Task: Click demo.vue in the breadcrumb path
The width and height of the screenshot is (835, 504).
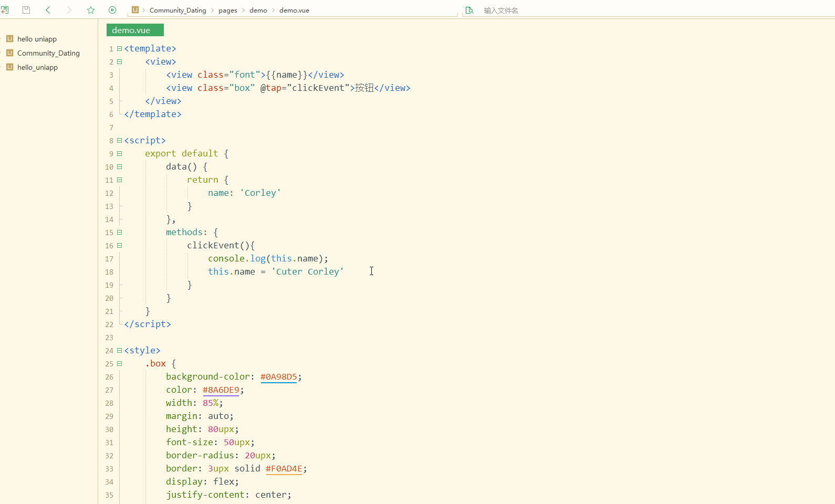Action: coord(294,10)
